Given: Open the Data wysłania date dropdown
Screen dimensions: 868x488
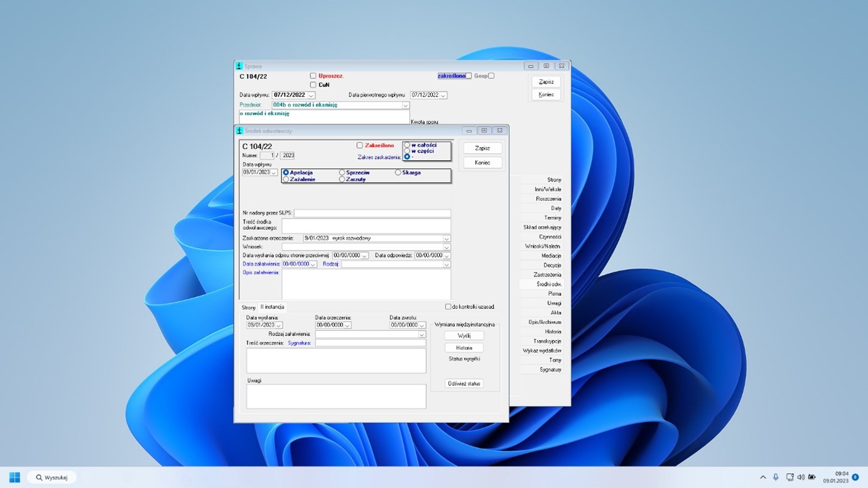Looking at the screenshot, I should tap(279, 325).
